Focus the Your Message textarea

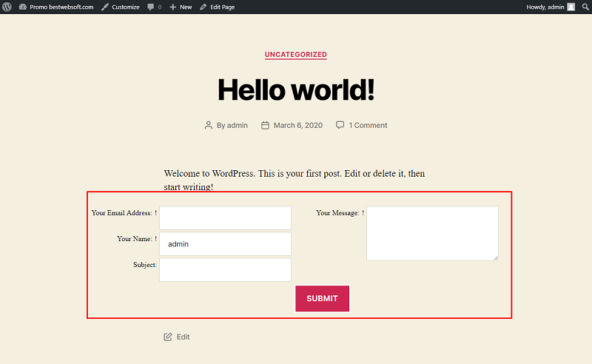click(433, 233)
